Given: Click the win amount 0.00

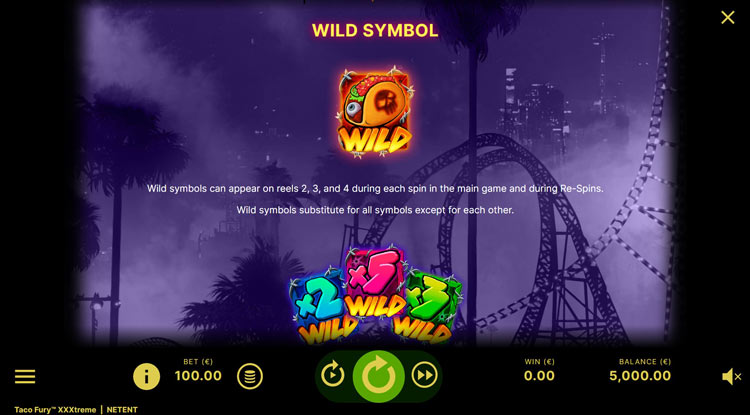Looking at the screenshot, I should [539, 376].
